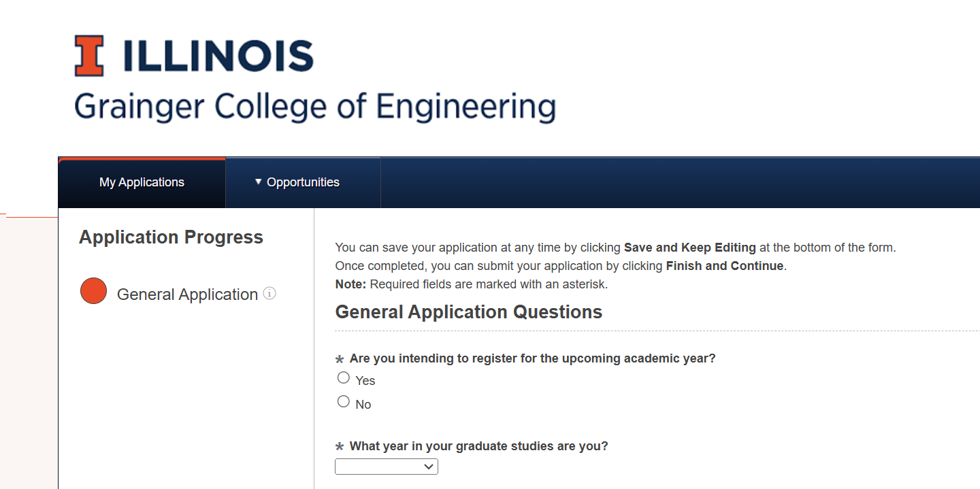Click the chevron of the year combo box
The image size is (980, 489).
click(429, 467)
